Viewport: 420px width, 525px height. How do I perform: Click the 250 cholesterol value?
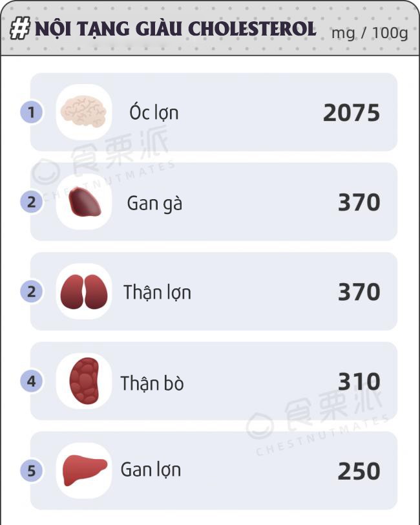coord(359,471)
